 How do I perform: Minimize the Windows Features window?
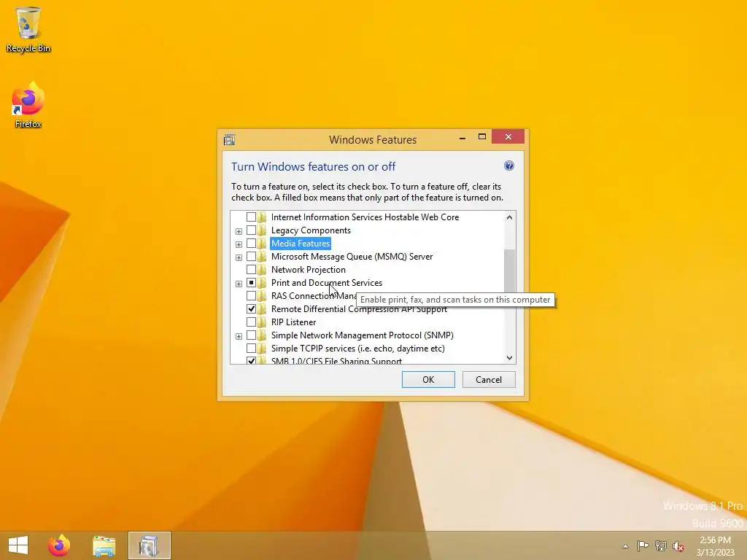[462, 137]
